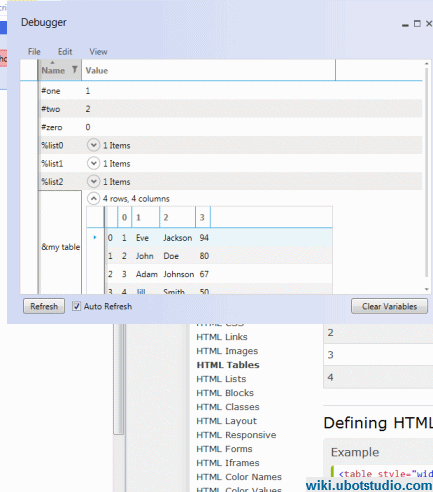Image resolution: width=433 pixels, height=492 pixels.
Task: Click the filter icon in Name column header
Action: pos(75,69)
